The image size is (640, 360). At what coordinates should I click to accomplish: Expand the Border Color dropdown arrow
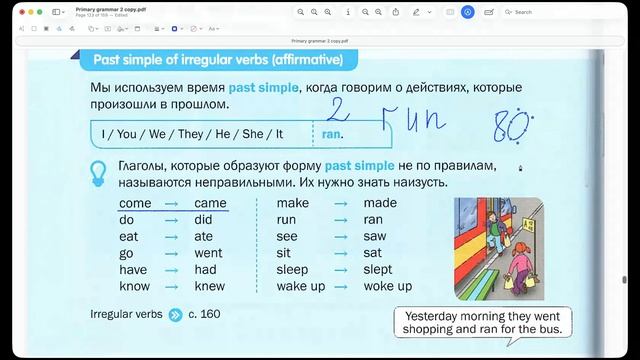tap(182, 29)
